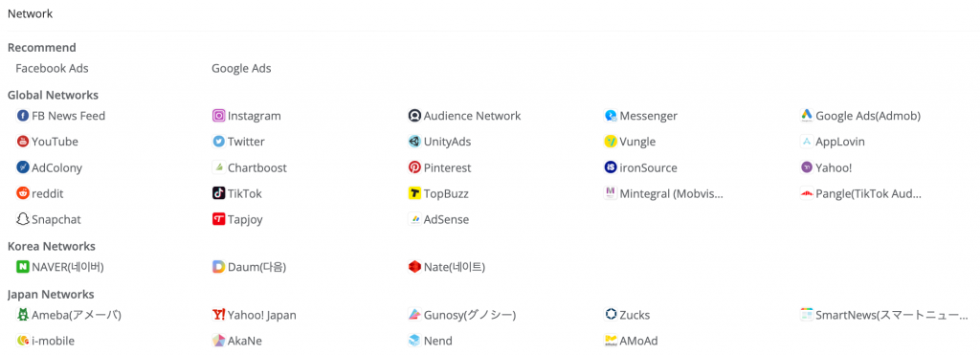Viewport: 980px width, 355px height.
Task: Select the Messenger network
Action: tap(640, 116)
